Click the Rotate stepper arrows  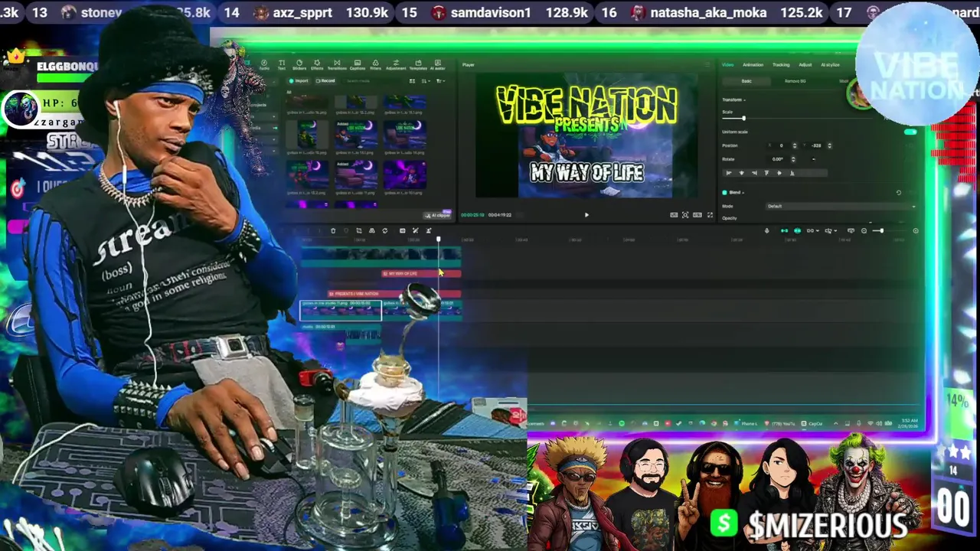pos(793,159)
